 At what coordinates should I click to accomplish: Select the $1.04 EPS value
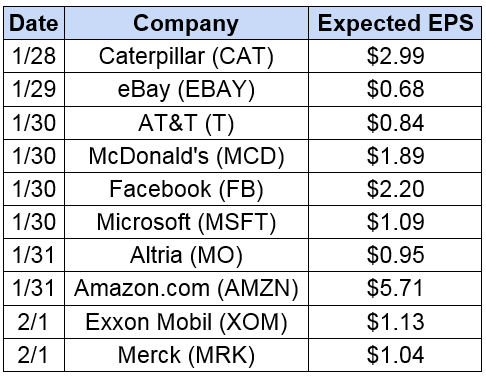click(395, 355)
